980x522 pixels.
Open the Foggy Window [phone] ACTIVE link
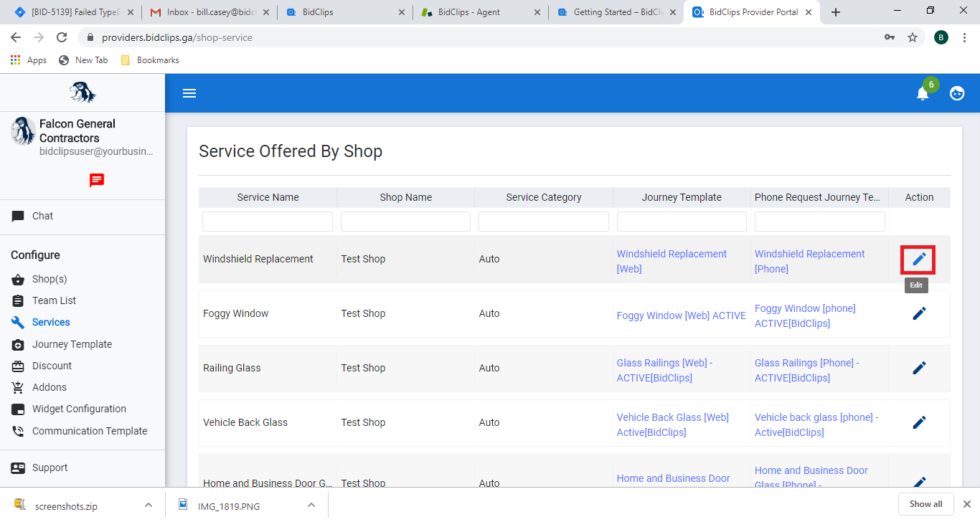click(x=805, y=315)
